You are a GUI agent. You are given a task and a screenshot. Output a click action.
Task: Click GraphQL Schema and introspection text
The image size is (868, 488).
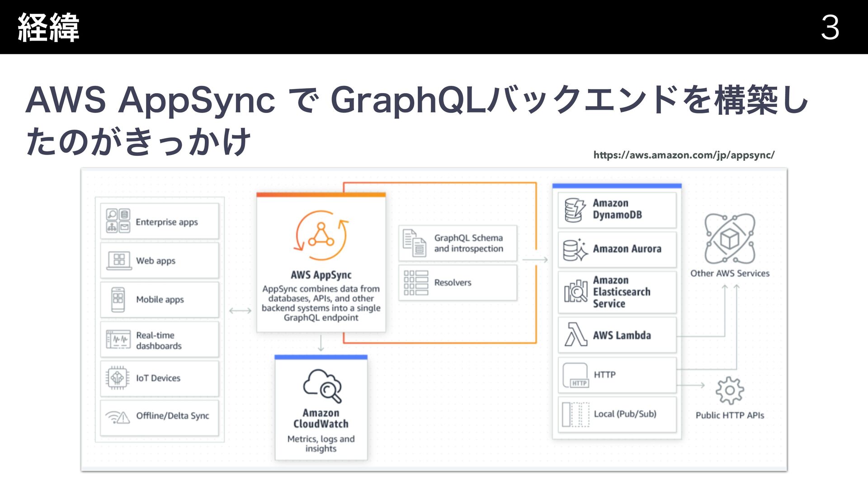pyautogui.click(x=469, y=243)
